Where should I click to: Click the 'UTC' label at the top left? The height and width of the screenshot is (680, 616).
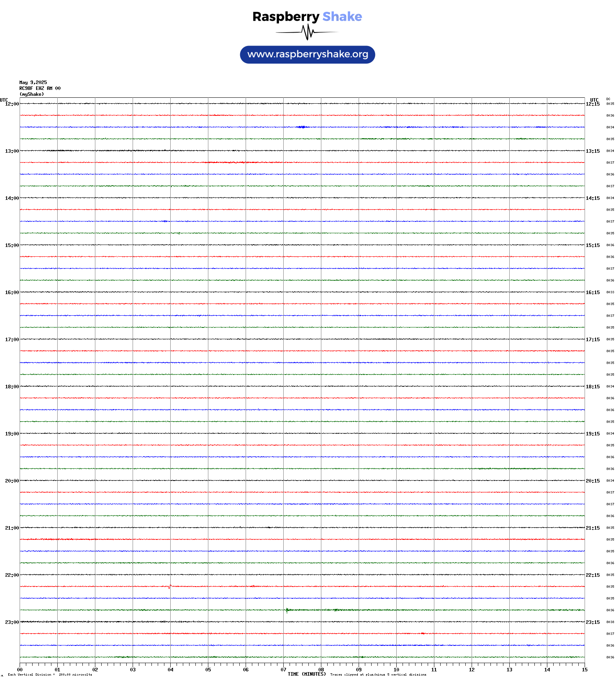(4, 100)
